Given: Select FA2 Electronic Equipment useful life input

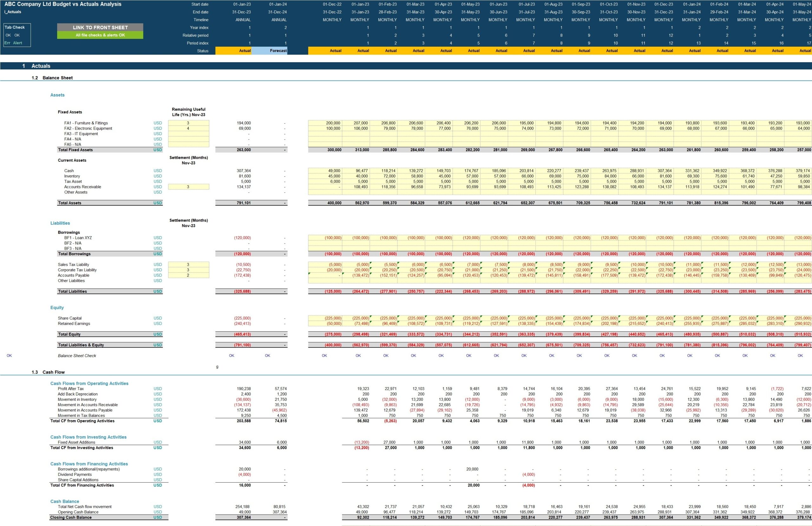Looking at the screenshot, I should tap(188, 129).
